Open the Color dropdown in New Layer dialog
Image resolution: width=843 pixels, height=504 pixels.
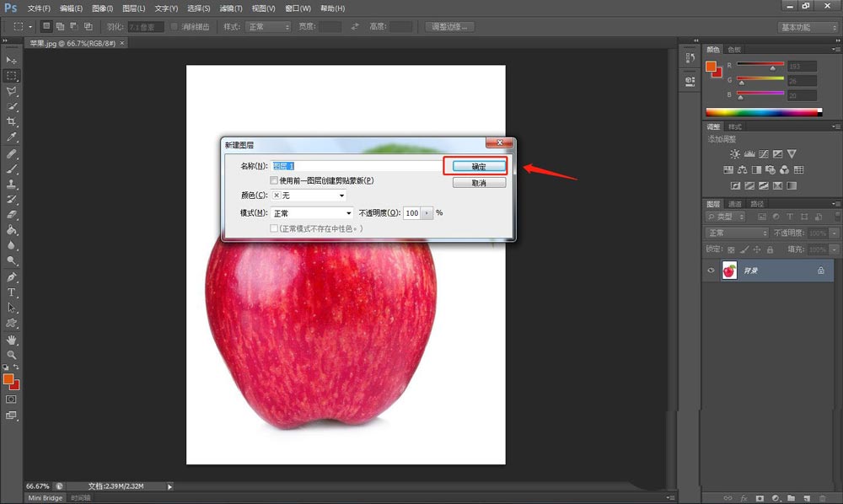(x=309, y=196)
